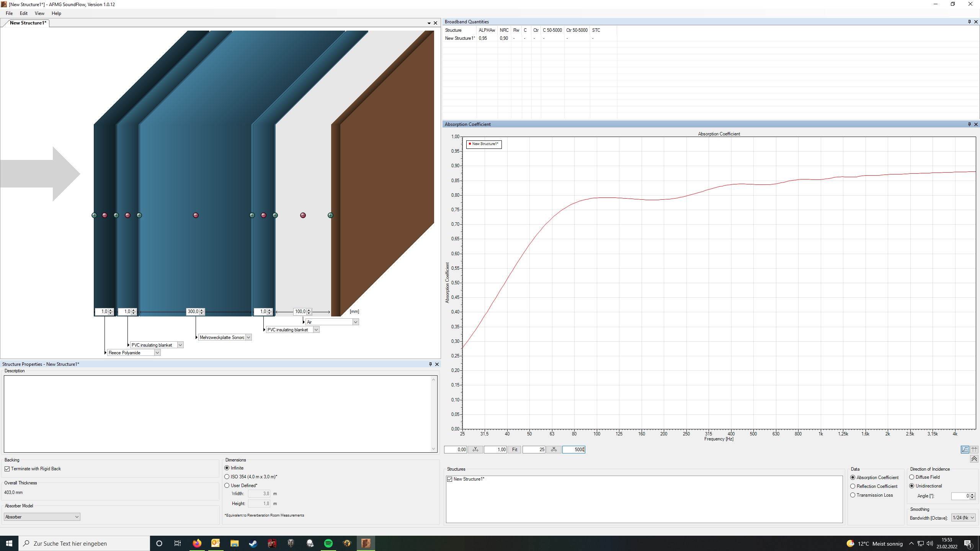The height and width of the screenshot is (551, 980).
Task: Select Diffuse Field incidence option
Action: pyautogui.click(x=912, y=477)
